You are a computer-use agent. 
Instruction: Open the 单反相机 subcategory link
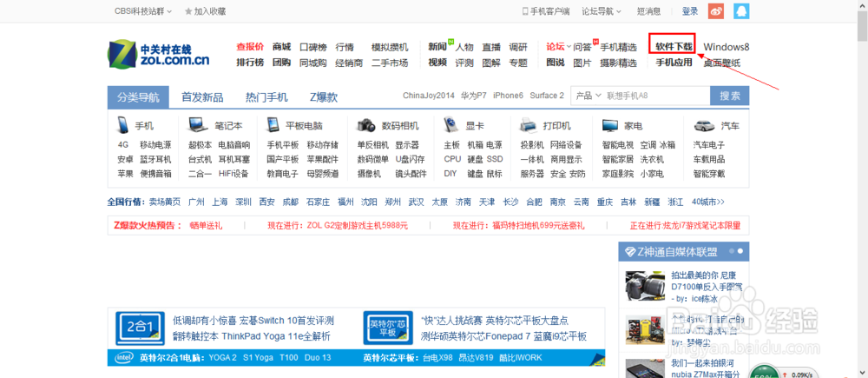pyautogui.click(x=372, y=145)
